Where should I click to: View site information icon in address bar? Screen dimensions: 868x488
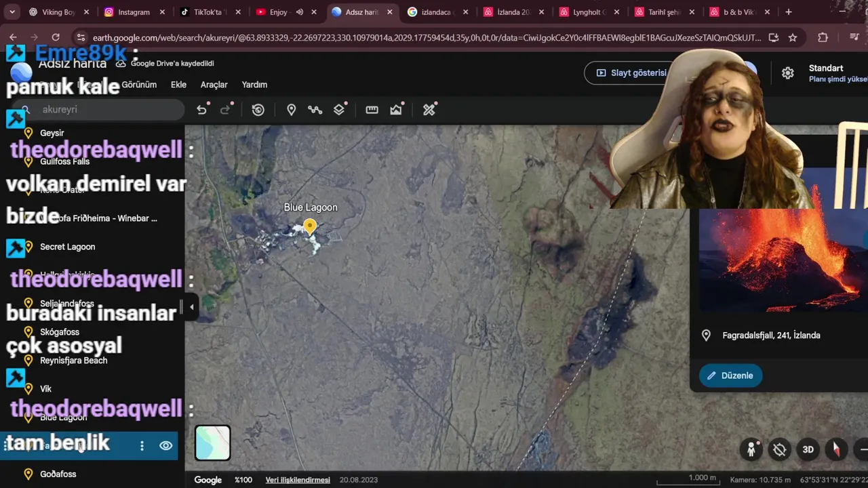pos(81,38)
